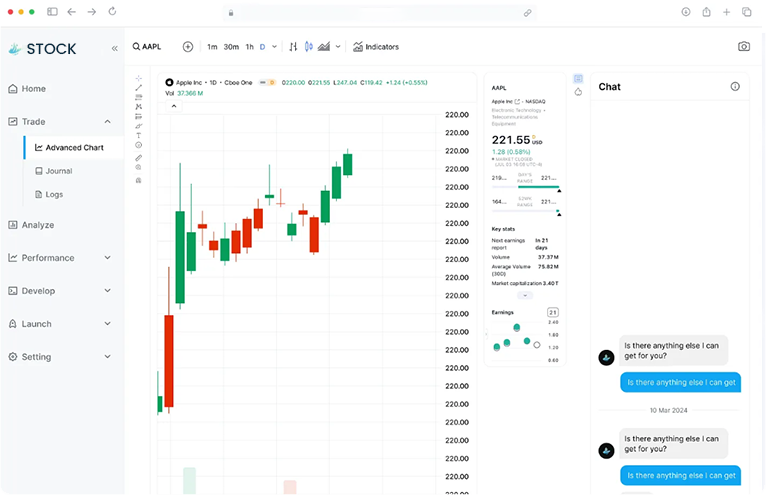The width and height of the screenshot is (766, 495).
Task: Click the Key stats heading
Action: (x=503, y=229)
